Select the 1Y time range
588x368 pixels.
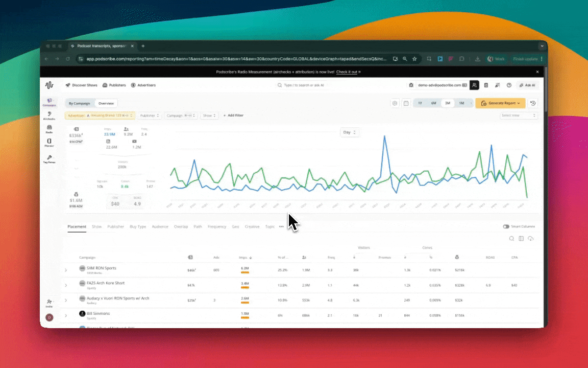click(420, 103)
